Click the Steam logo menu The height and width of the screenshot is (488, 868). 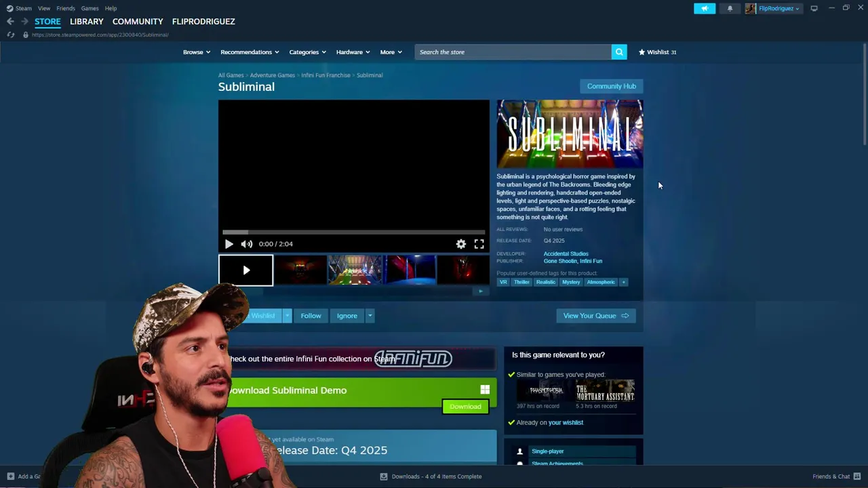pos(20,8)
